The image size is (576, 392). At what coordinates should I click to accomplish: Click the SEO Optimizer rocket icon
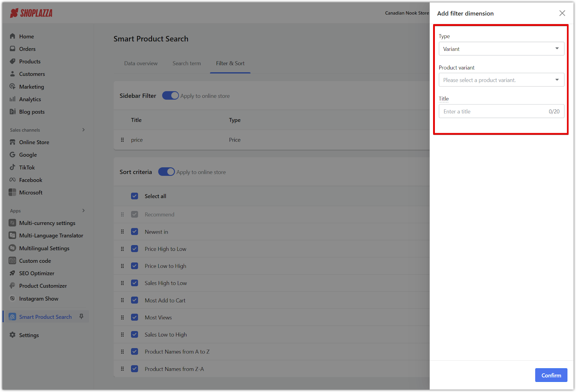tap(13, 273)
